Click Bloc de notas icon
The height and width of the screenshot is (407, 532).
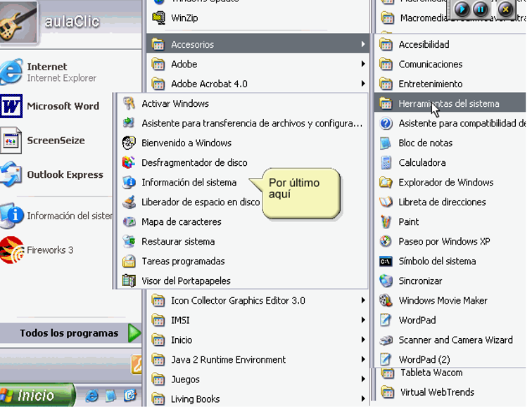pyautogui.click(x=386, y=143)
